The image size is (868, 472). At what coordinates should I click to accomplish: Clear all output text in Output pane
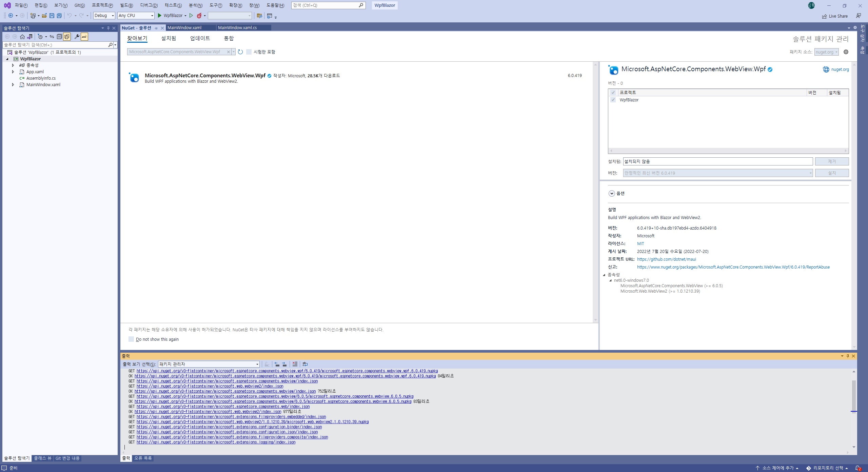pyautogui.click(x=295, y=364)
